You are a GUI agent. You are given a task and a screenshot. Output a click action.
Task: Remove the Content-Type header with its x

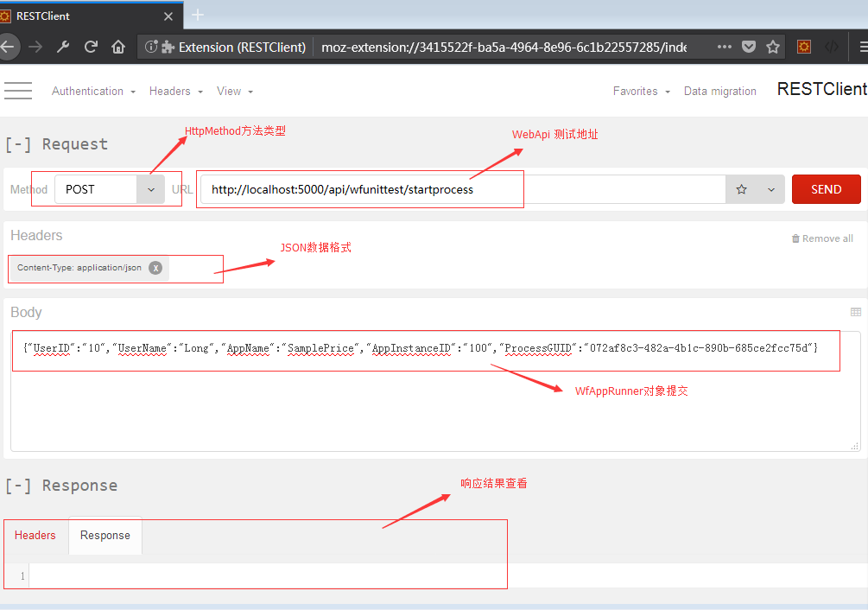tap(155, 268)
